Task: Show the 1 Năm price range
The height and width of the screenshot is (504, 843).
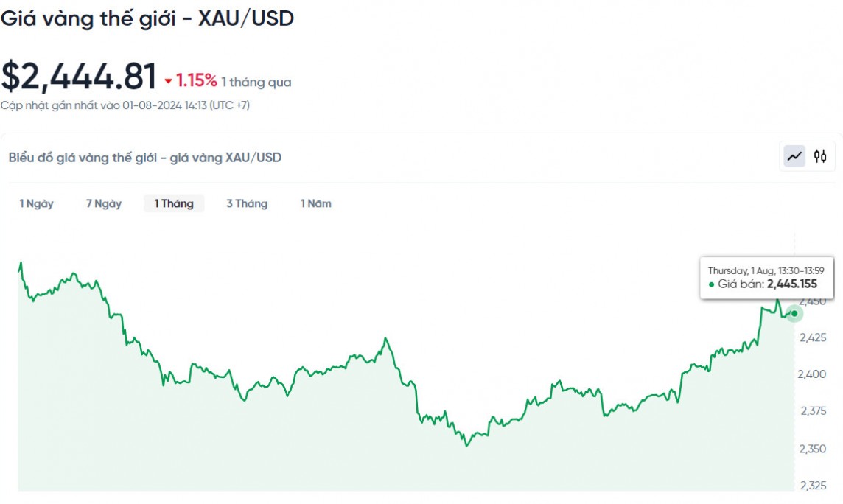Action: point(315,203)
